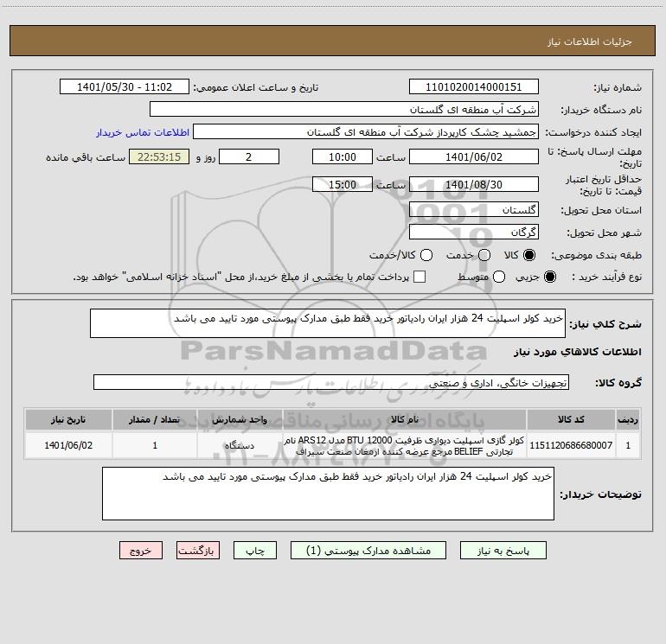
Task: Click the شماره نیاز number field
Action: click(x=474, y=87)
